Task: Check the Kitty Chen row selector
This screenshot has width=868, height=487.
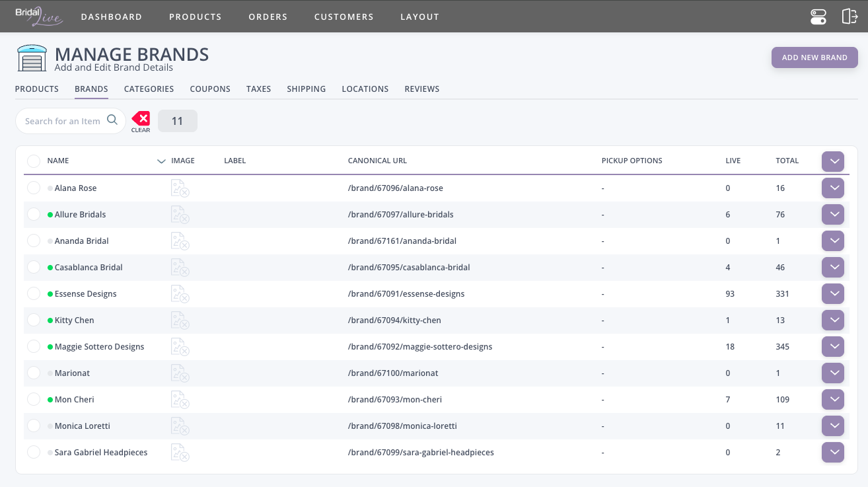Action: 34,320
